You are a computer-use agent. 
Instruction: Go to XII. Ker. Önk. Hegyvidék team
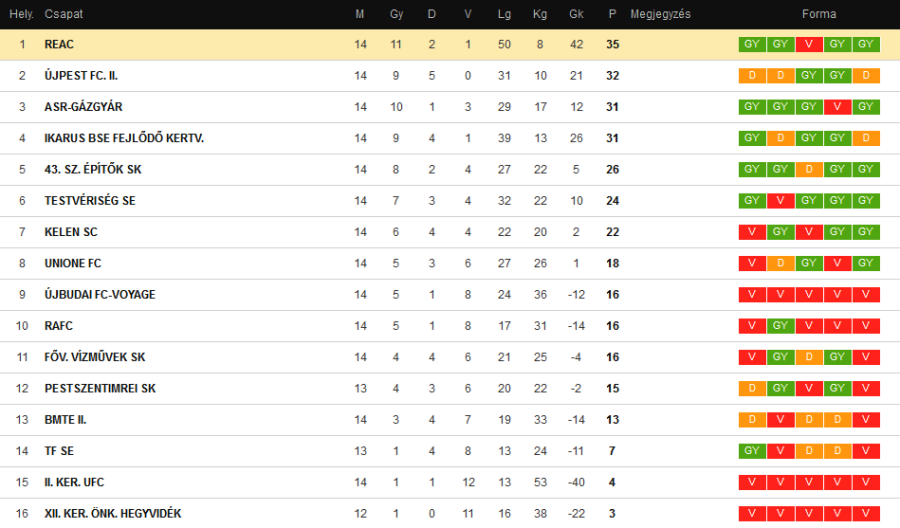[x=112, y=513]
